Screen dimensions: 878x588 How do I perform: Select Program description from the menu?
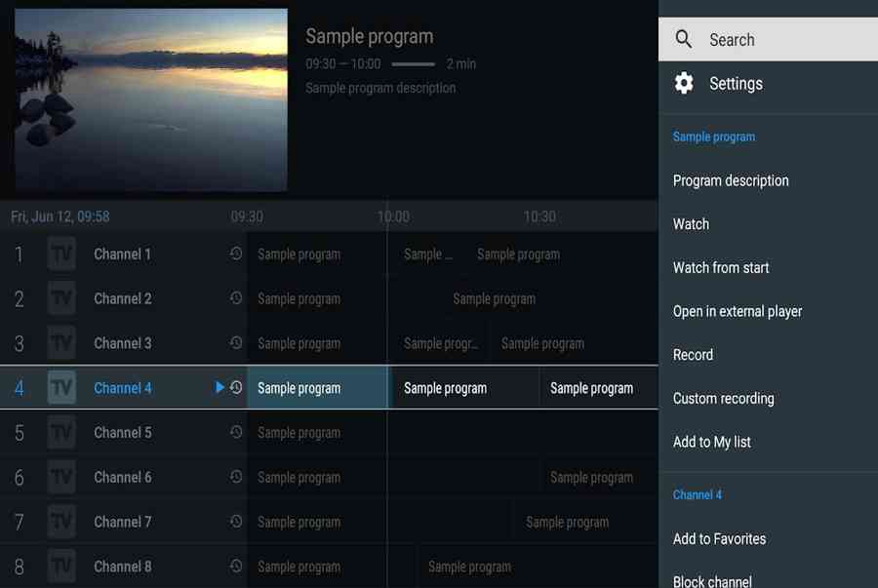point(731,180)
